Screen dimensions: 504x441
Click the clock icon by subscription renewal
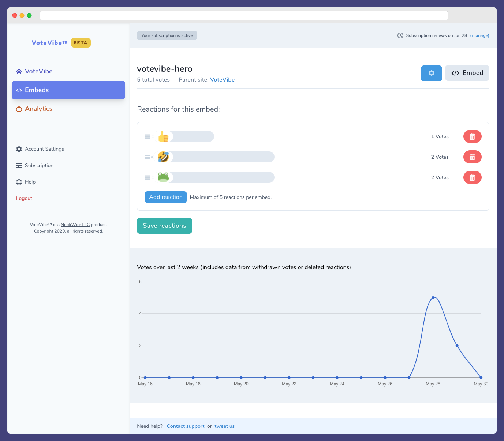pyautogui.click(x=400, y=35)
